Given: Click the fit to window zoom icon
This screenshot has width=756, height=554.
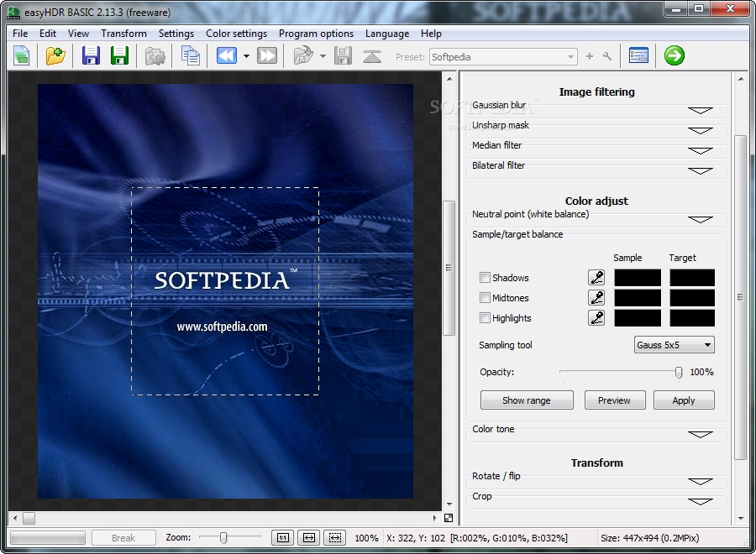Looking at the screenshot, I should coord(335,537).
